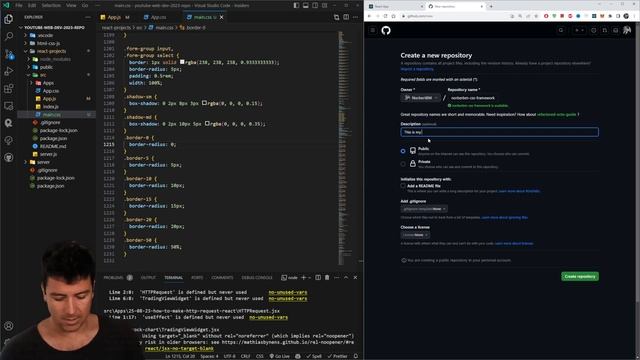Open the Explorer view in VS Code activity bar
The height and width of the screenshot is (360, 640).
9,19
